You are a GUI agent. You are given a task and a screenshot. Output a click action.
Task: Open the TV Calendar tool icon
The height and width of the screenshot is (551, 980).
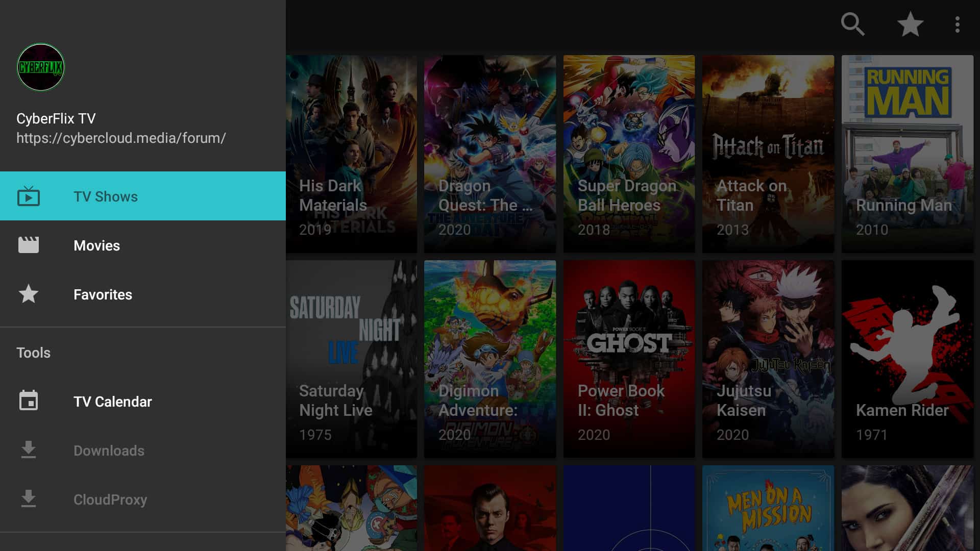coord(28,400)
